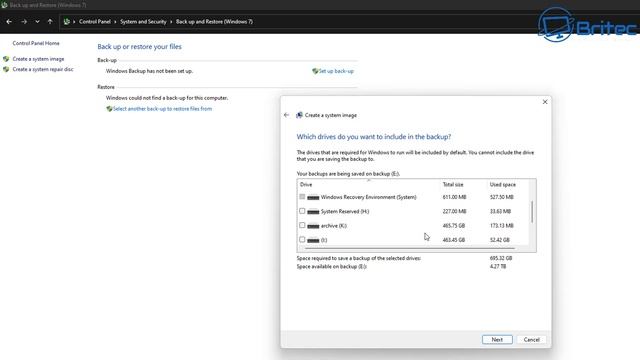
Task: Open the recent locations dropdown chevron
Action: click(x=37, y=22)
